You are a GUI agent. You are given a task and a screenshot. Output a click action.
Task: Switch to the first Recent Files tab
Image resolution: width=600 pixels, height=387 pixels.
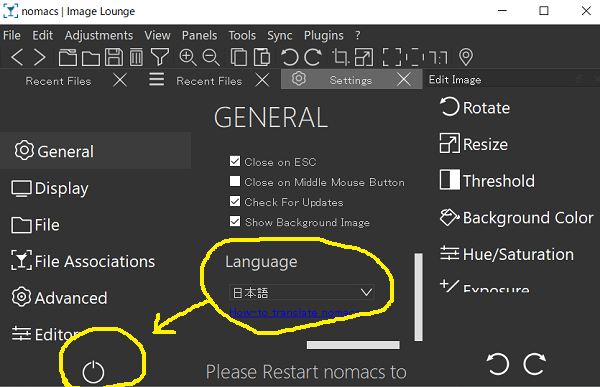click(x=58, y=81)
